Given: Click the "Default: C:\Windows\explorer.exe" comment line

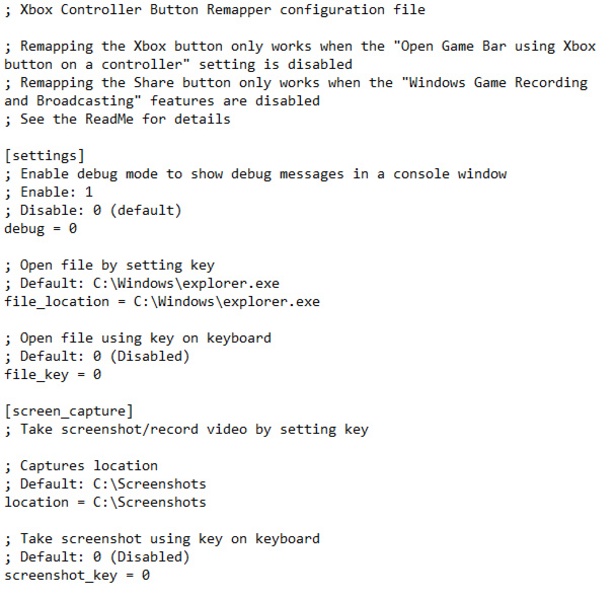Looking at the screenshot, I should tap(142, 283).
